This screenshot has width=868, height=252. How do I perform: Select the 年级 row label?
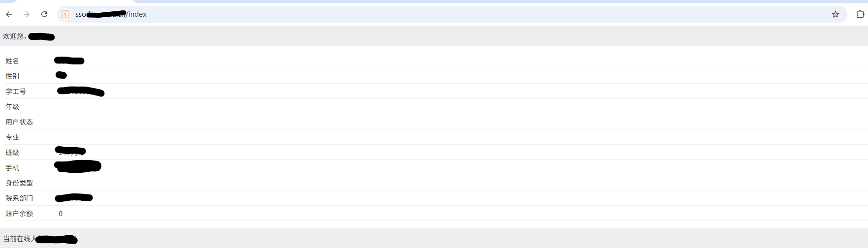12,107
